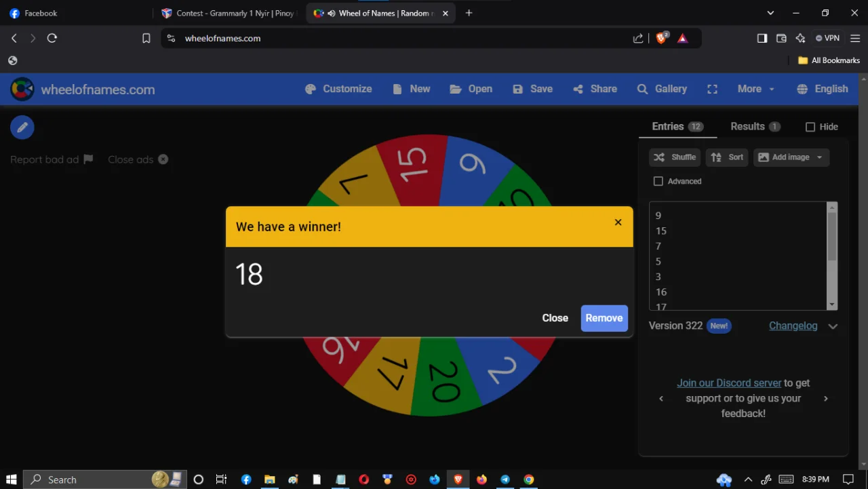The height and width of the screenshot is (489, 868).
Task: Click the Brave Rewards triangle icon
Action: click(683, 39)
